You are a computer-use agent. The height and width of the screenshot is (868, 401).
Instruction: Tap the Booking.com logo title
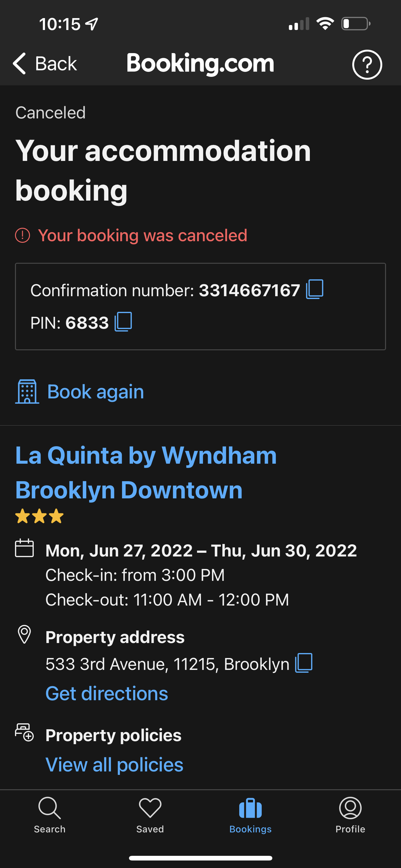(200, 63)
